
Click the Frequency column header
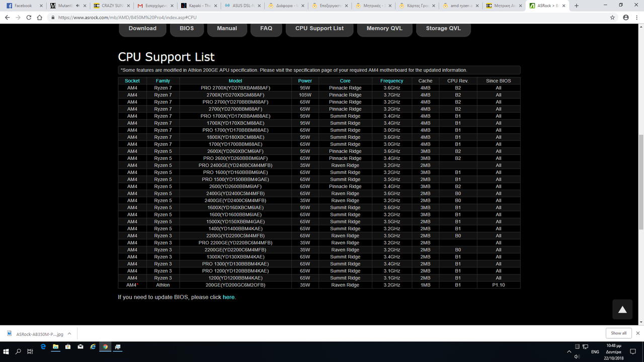(x=391, y=81)
